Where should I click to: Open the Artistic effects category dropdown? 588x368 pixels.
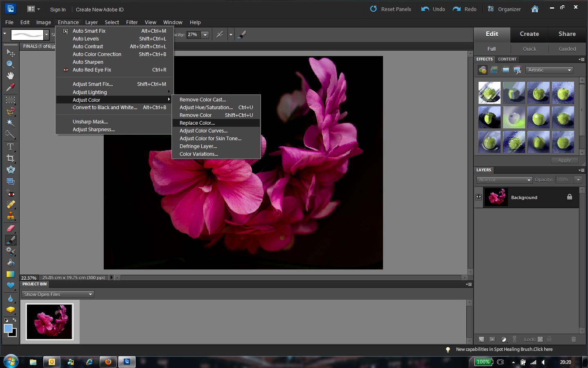coord(549,70)
